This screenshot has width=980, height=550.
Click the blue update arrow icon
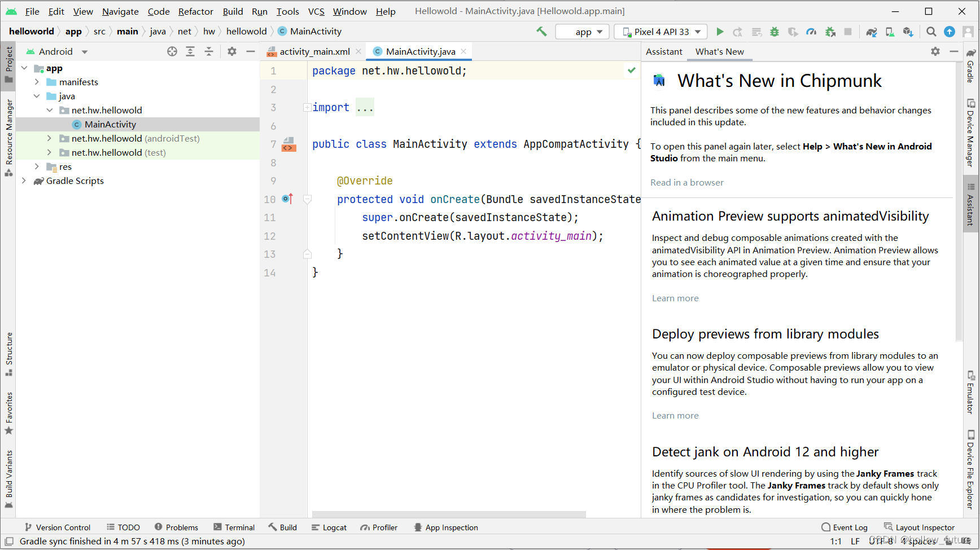click(x=950, y=32)
